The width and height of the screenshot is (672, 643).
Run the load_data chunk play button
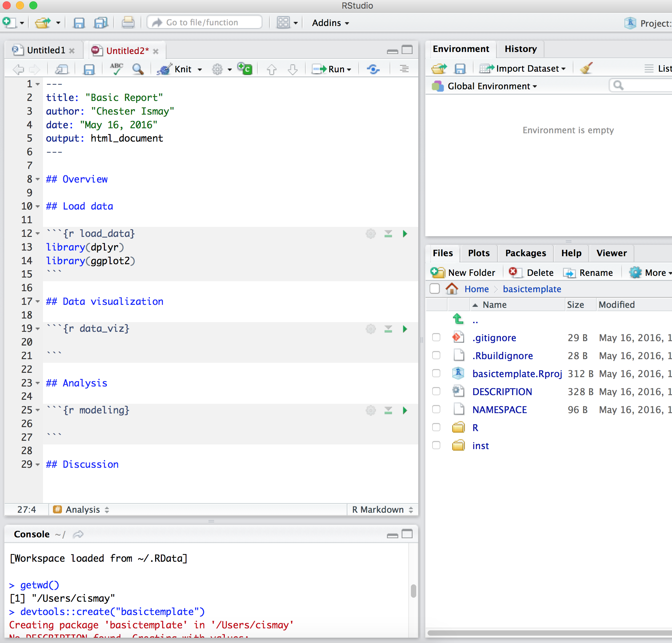pyautogui.click(x=405, y=234)
